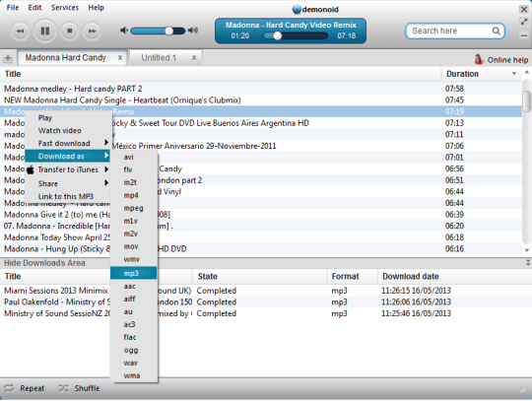The width and height of the screenshot is (532, 401).
Task: Select wmv download format
Action: (x=134, y=259)
